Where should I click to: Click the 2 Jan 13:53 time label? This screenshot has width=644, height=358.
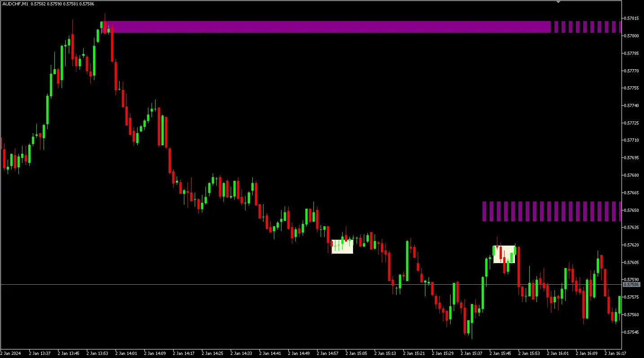98,354
